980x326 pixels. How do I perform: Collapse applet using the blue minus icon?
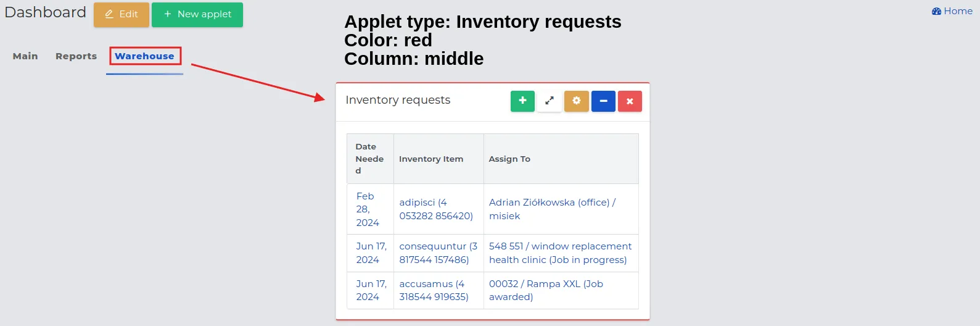pos(603,101)
